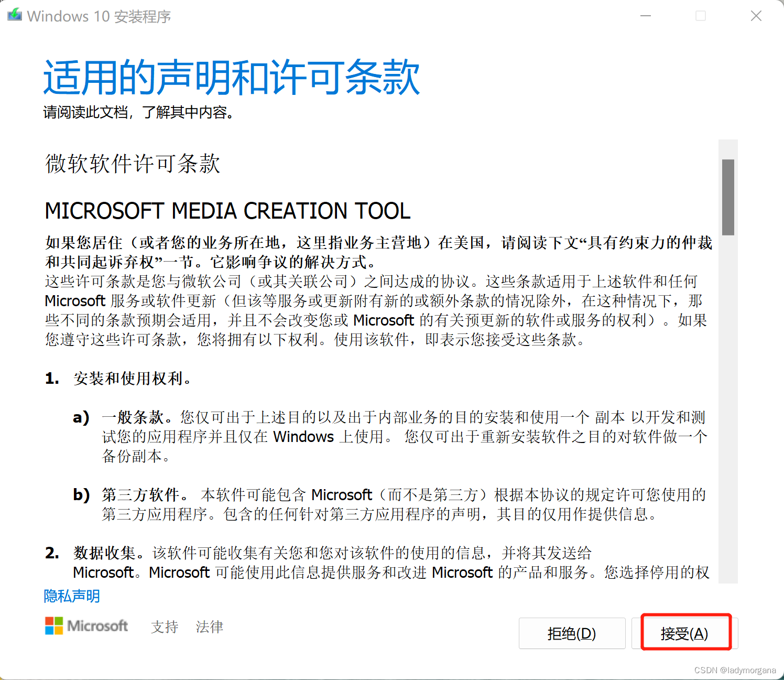Open the 隐私声明 privacy statement link

tap(72, 596)
